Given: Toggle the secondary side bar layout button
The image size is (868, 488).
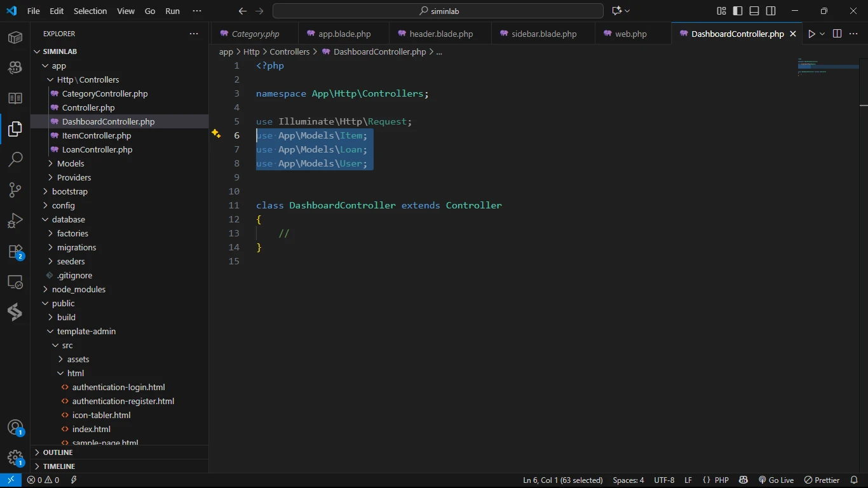Looking at the screenshot, I should 771,11.
